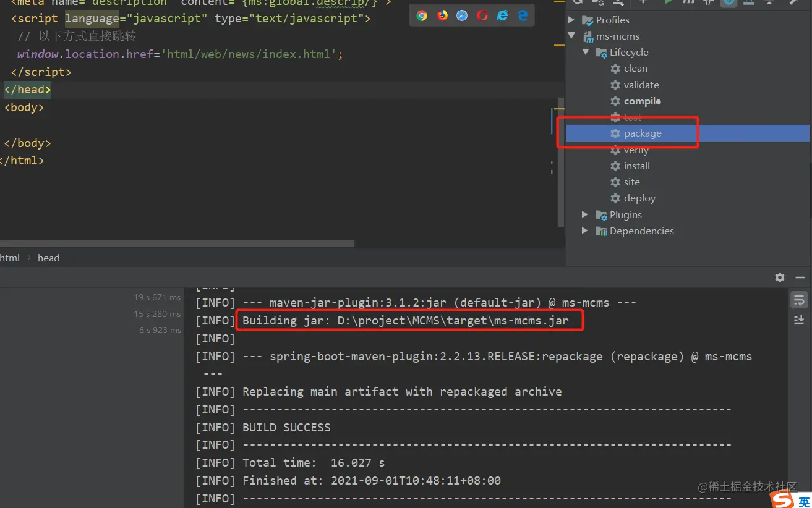The image size is (812, 508).
Task: Click the html breadcrumb
Action: (x=9, y=258)
